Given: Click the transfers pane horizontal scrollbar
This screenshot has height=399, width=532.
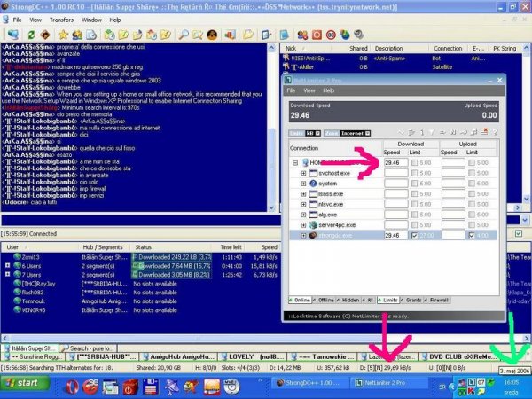Looking at the screenshot, I should pos(266,339).
